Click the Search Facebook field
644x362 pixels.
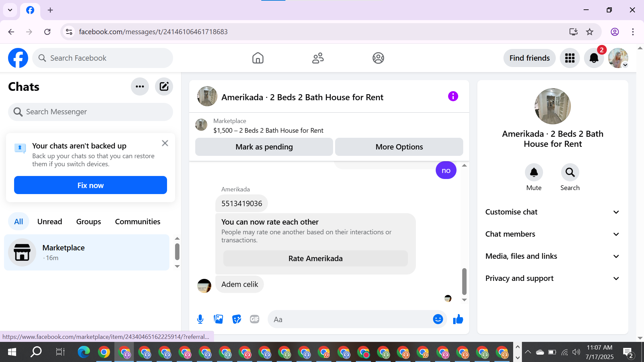(103, 58)
